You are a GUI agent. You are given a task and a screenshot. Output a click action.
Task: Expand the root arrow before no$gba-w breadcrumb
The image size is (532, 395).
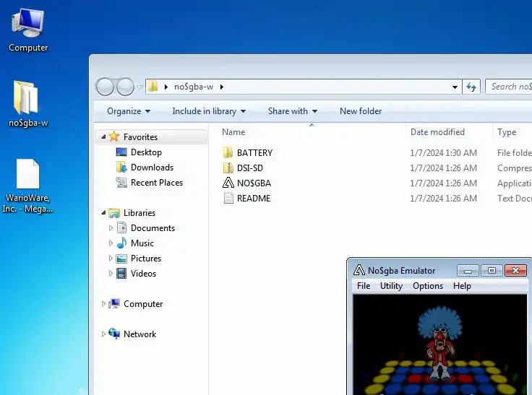click(166, 87)
